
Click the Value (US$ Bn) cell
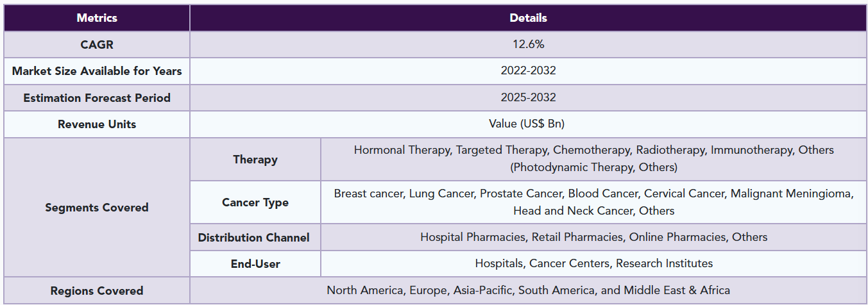click(x=528, y=124)
